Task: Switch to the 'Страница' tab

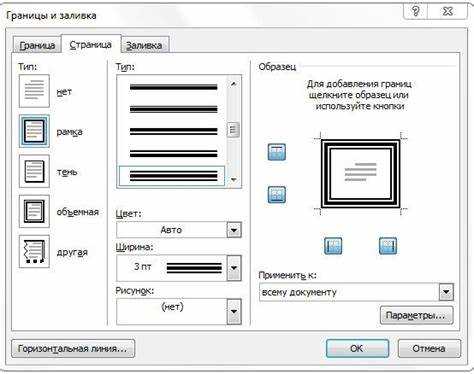Action: click(91, 45)
